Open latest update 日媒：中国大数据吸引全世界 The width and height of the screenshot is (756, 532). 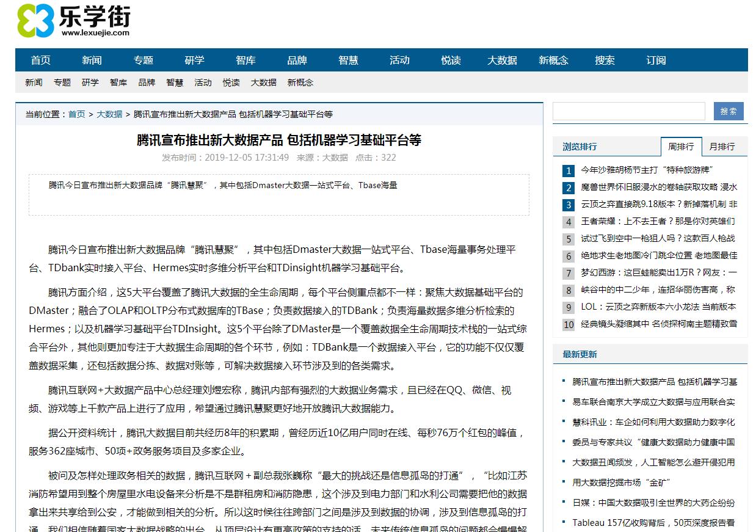click(653, 503)
